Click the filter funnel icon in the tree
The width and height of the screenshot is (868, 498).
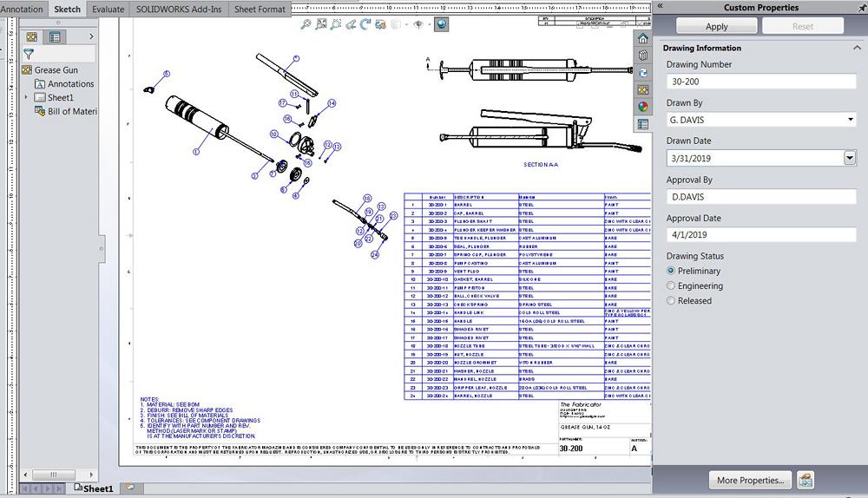(29, 54)
